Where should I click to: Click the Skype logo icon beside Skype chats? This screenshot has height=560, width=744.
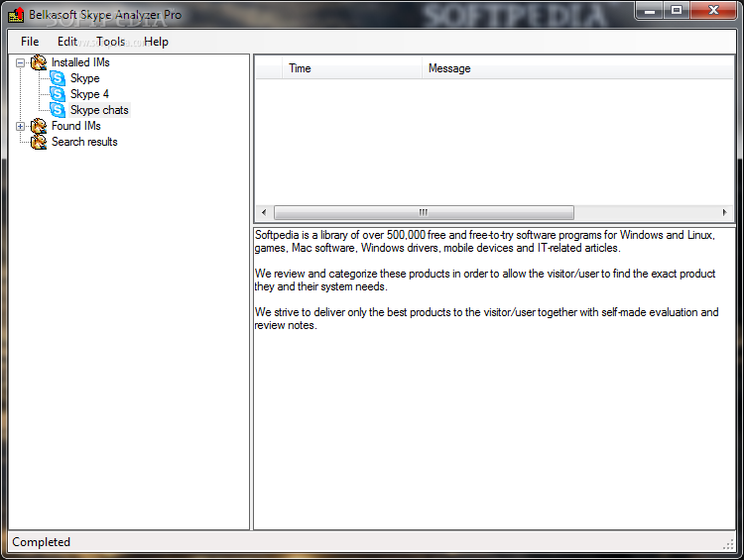pos(58,110)
